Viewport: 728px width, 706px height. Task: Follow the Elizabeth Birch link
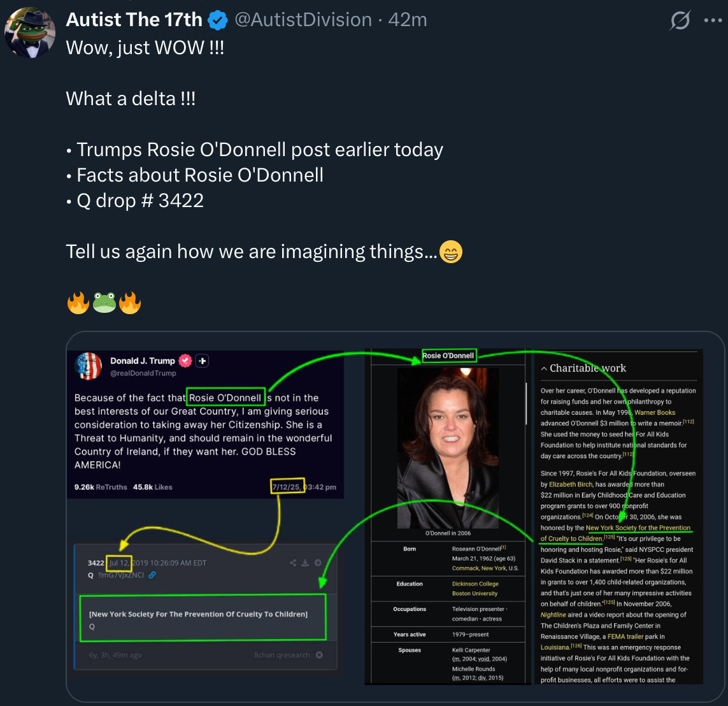click(x=571, y=484)
